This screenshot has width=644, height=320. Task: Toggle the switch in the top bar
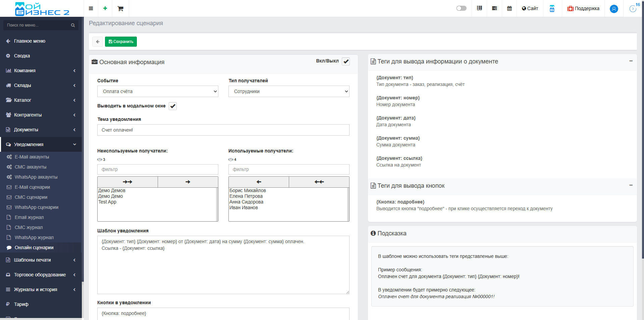461,8
